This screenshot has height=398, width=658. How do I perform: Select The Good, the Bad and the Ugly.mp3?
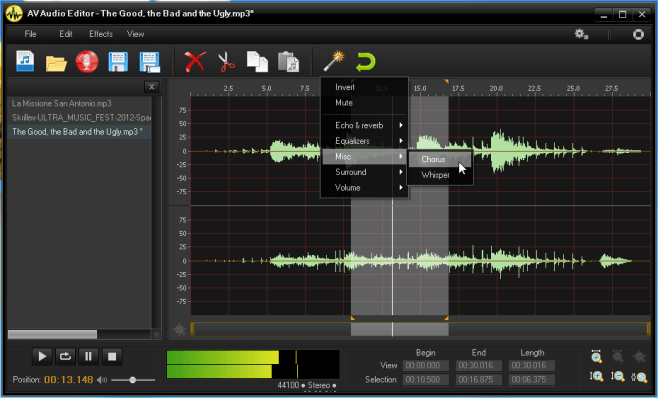click(x=79, y=132)
